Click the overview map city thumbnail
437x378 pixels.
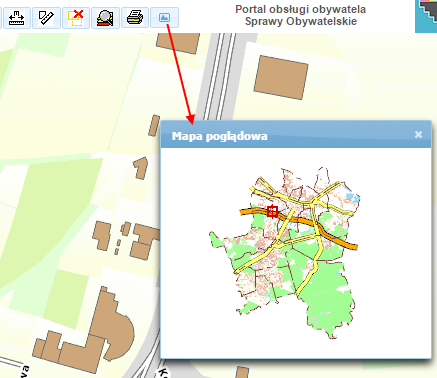point(284,253)
